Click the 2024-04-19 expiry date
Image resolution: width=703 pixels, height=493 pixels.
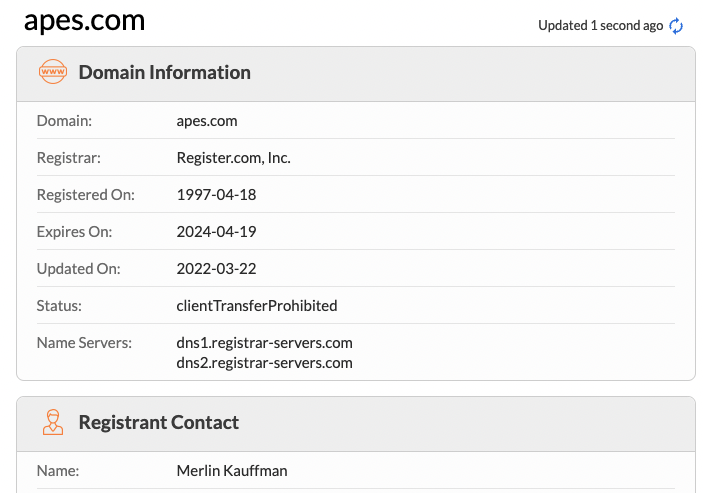coord(216,232)
